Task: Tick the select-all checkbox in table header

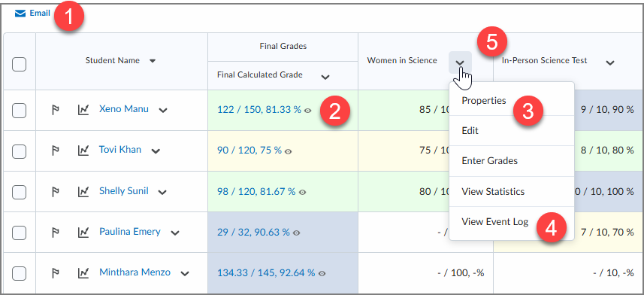Action: click(20, 64)
